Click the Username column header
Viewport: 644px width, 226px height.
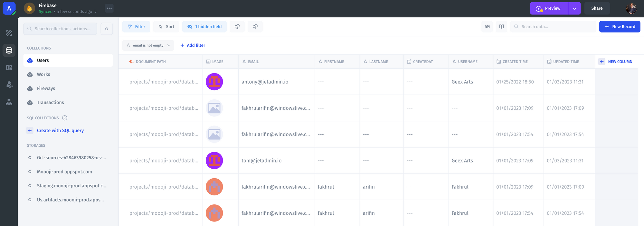[x=471, y=62]
